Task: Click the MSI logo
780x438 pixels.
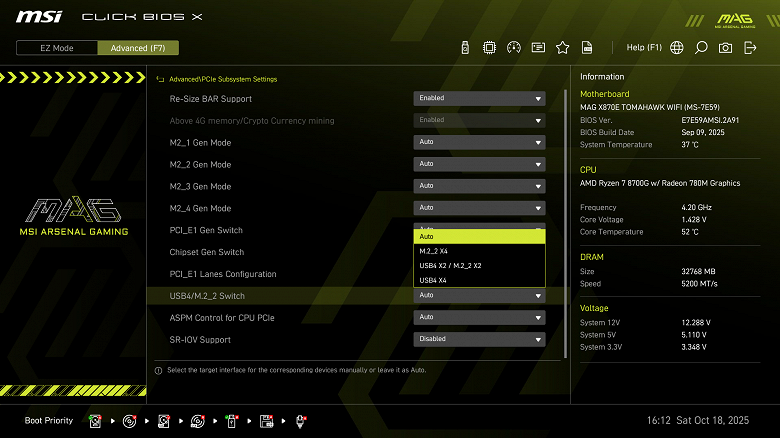Action: (39, 17)
